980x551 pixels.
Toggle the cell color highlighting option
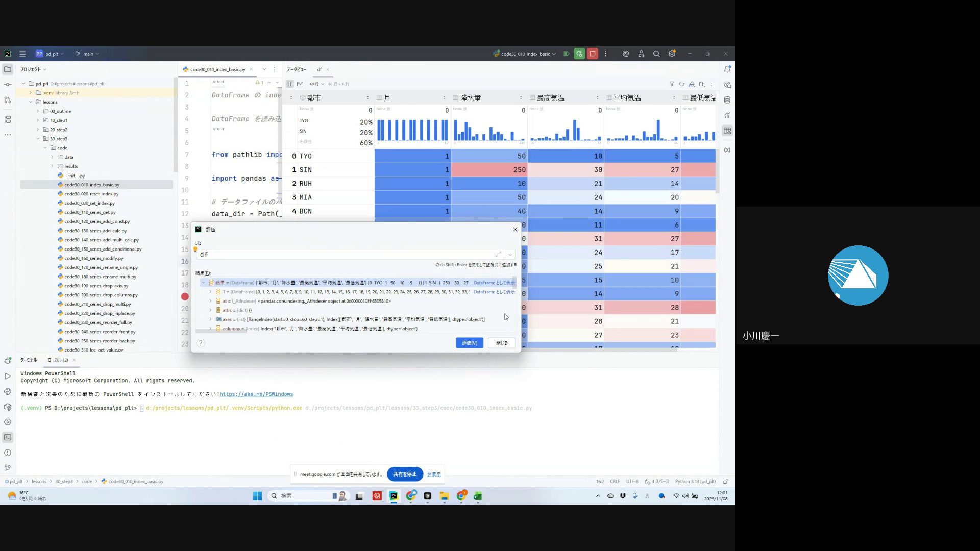692,84
